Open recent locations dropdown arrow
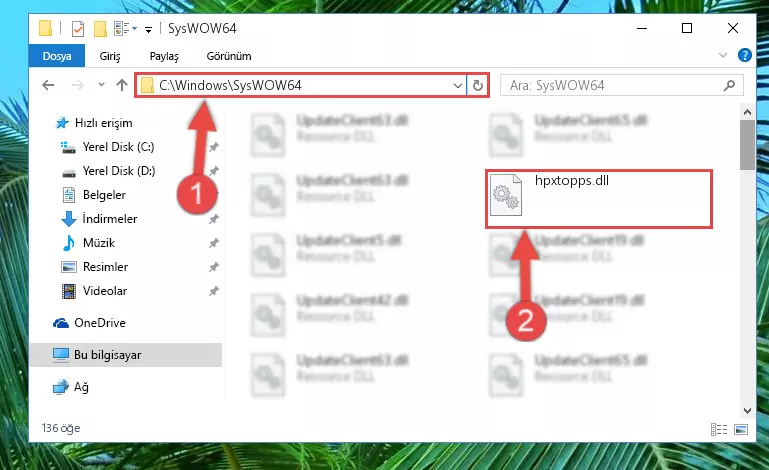769x470 pixels. pos(101,85)
